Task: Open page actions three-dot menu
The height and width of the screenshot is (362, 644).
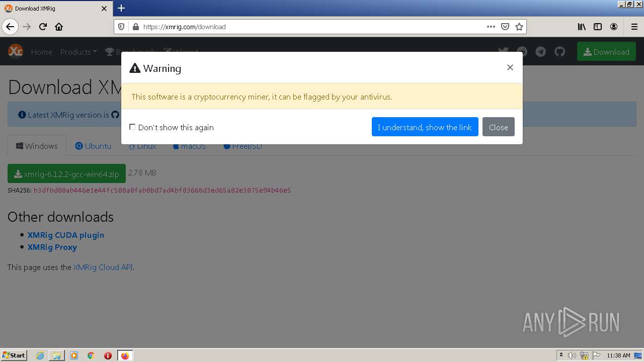Action: click(x=491, y=27)
